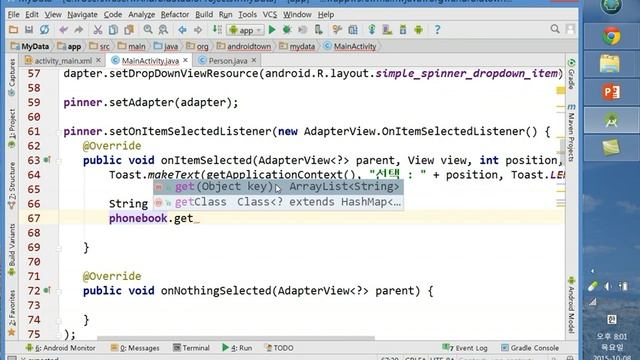
Task: Collapse code fold at line 61
Action: click(x=58, y=132)
